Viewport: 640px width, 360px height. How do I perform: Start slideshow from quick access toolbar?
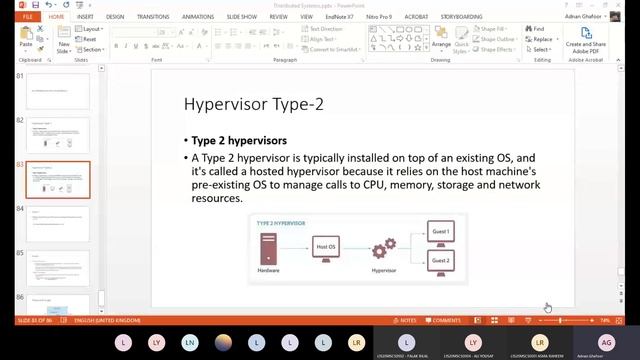tap(80, 5)
